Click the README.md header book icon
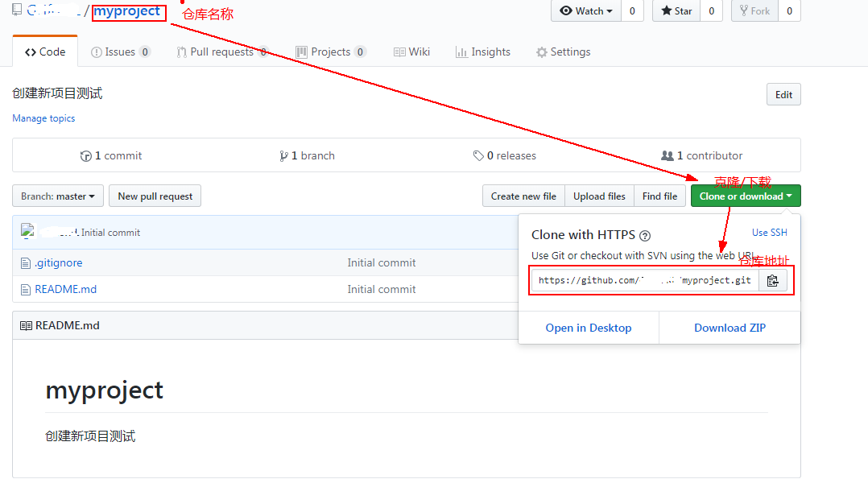 (26, 325)
